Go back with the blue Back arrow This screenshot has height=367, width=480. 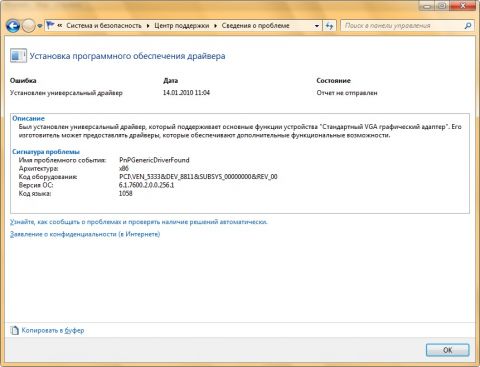13,26
